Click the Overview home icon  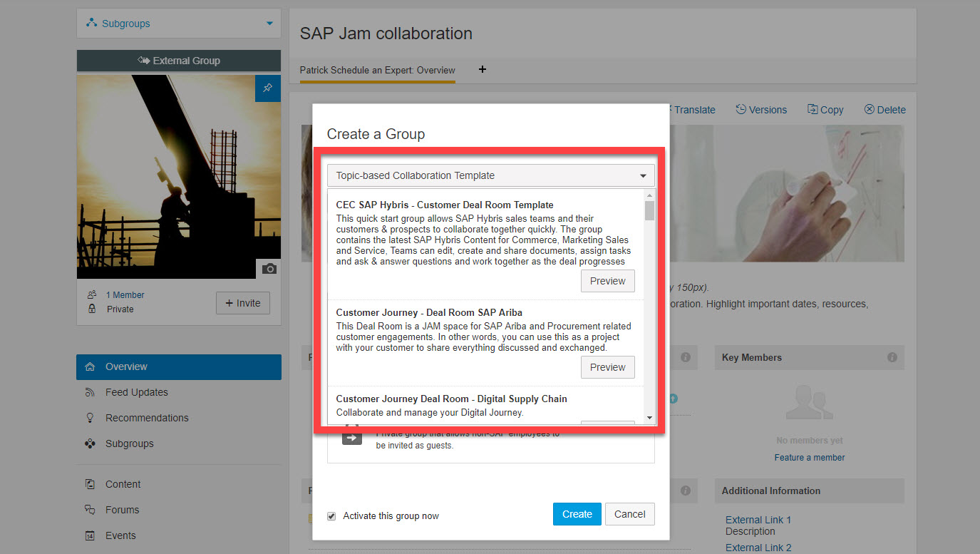[x=90, y=366]
